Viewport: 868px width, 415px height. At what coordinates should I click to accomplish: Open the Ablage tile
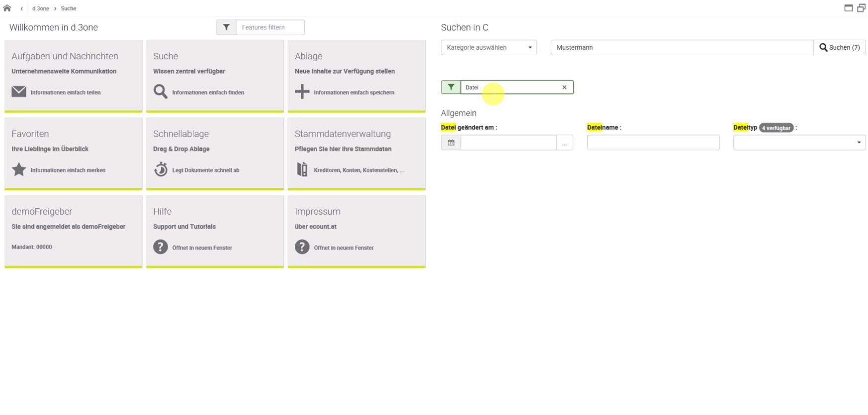click(x=356, y=76)
